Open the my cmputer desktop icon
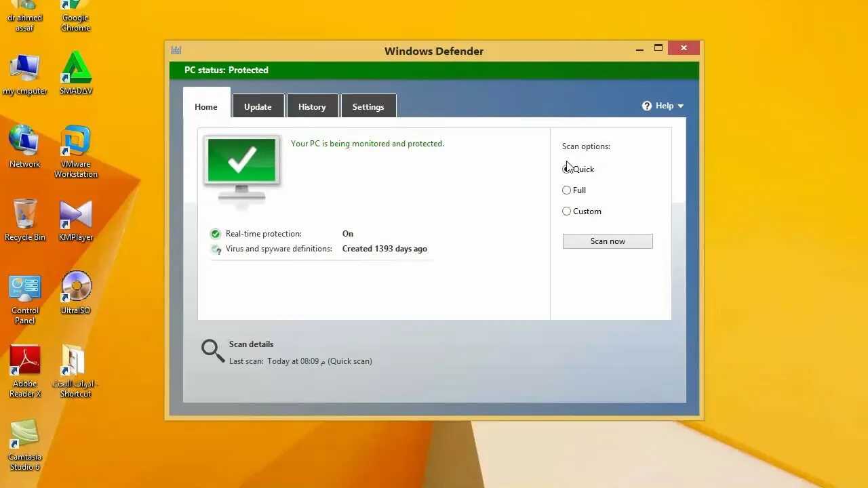This screenshot has width=868, height=488. tap(25, 75)
